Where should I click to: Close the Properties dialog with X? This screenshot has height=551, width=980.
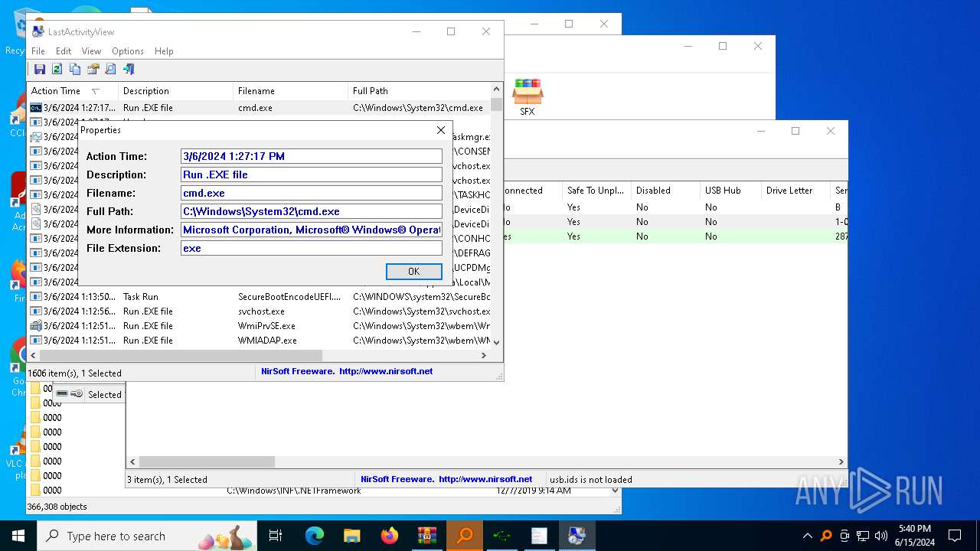(440, 130)
